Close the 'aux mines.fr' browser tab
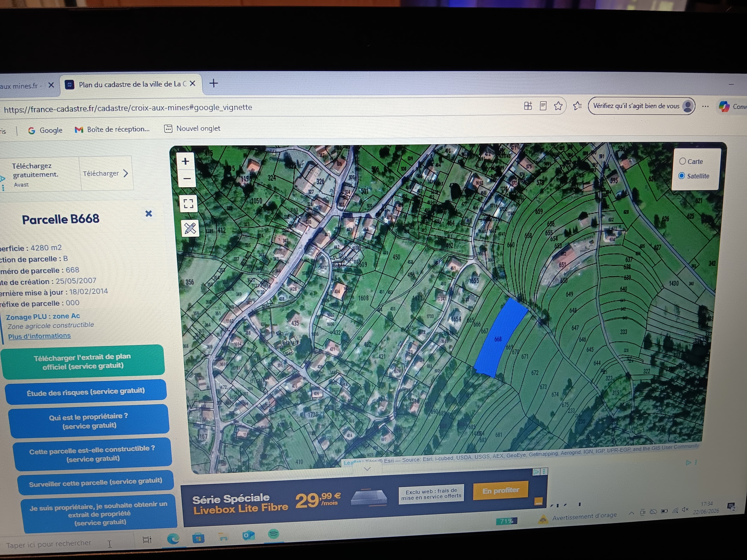Screen dimensions: 747x560 [51, 85]
